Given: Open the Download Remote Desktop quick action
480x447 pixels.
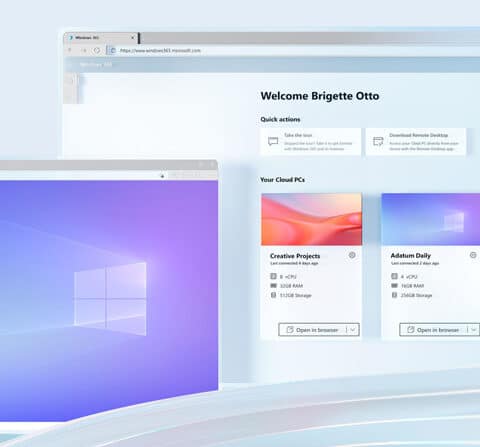Looking at the screenshot, I should 416,142.
